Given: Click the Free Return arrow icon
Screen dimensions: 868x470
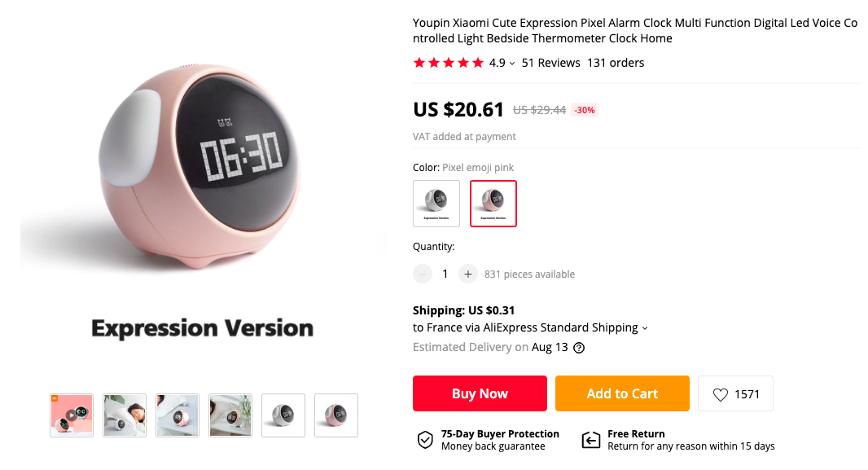Looking at the screenshot, I should [x=592, y=439].
